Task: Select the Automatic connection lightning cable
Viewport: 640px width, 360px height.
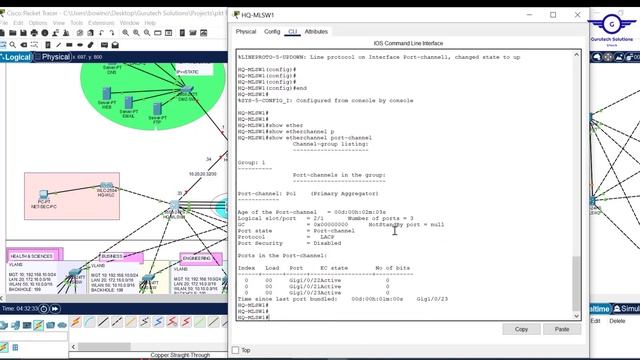Action: pyautogui.click(x=76, y=322)
